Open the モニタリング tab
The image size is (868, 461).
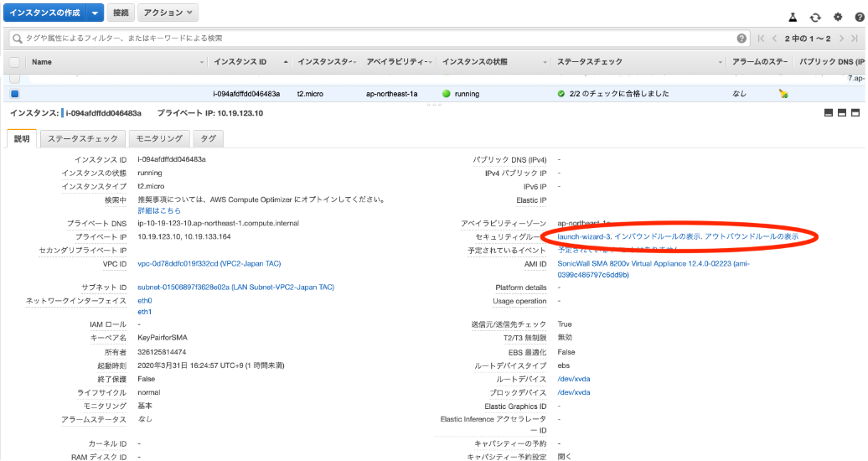tap(159, 139)
